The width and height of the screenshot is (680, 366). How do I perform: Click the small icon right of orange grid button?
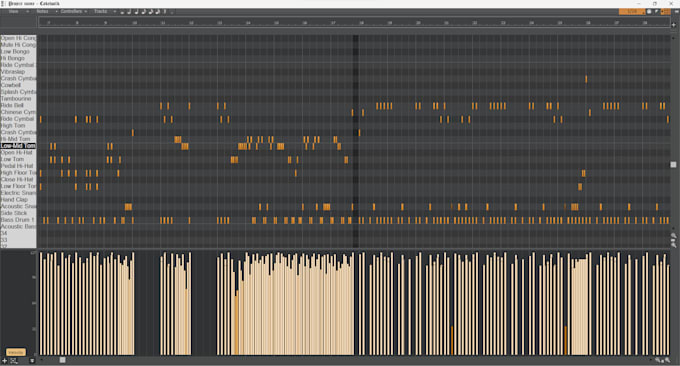(x=676, y=12)
